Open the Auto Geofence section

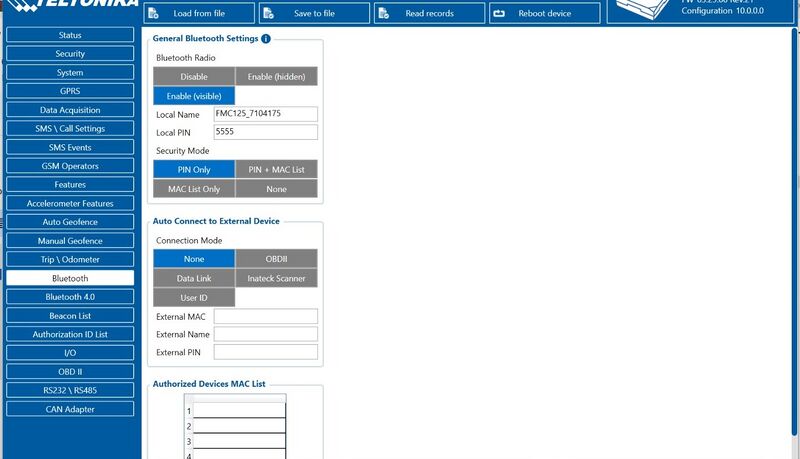tap(70, 222)
